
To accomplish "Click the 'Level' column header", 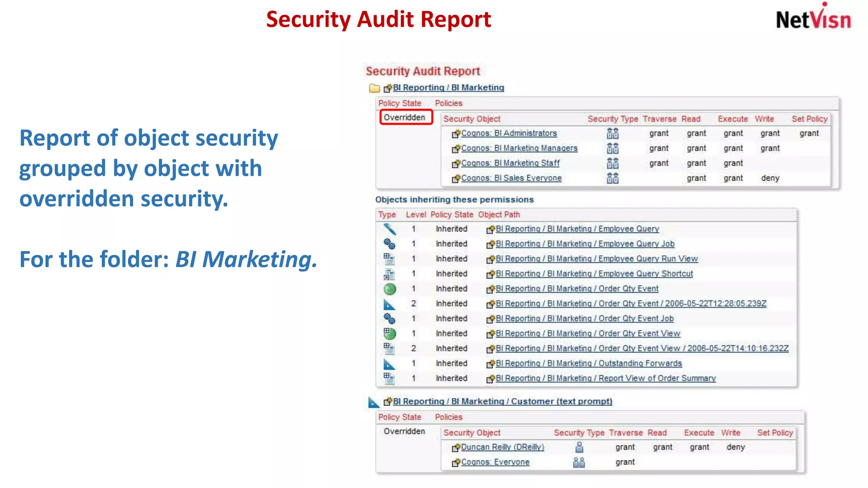I will (x=416, y=215).
